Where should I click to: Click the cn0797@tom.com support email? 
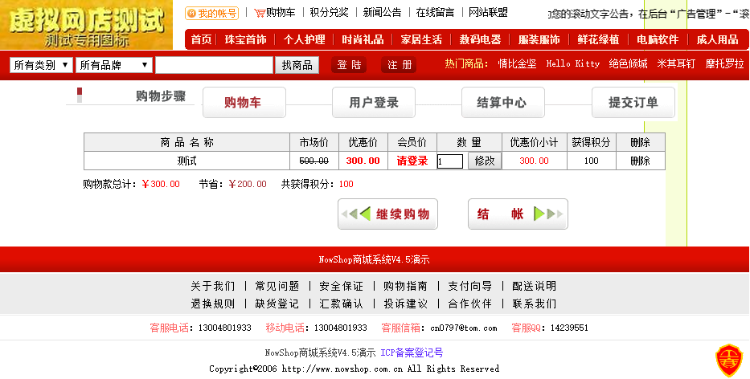(464, 328)
